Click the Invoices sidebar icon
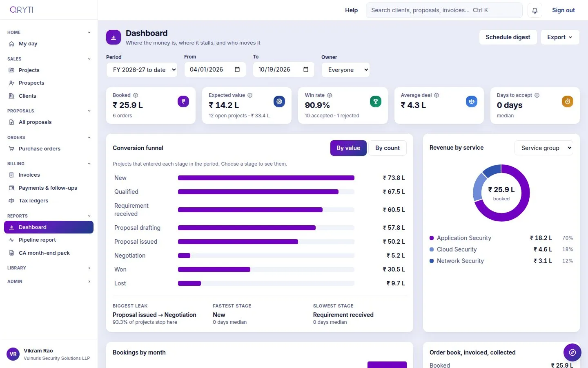Image resolution: width=588 pixels, height=368 pixels. 11,175
